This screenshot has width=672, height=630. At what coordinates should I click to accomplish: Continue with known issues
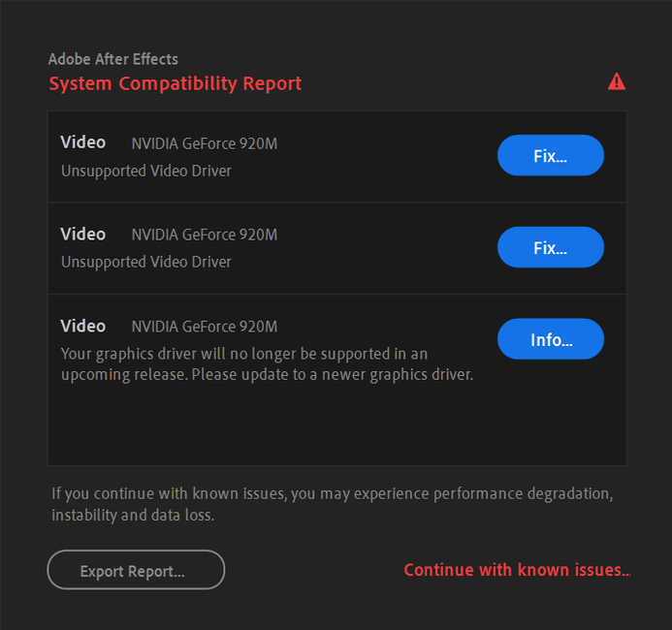pos(517,570)
